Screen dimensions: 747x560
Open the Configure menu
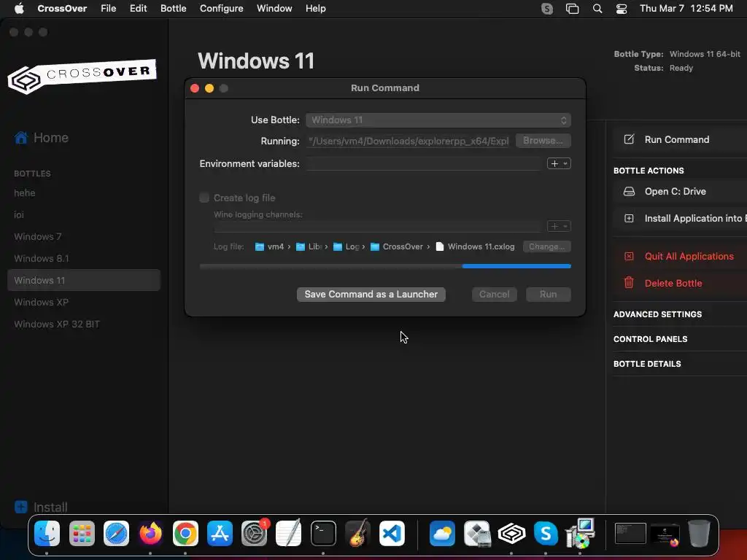[x=222, y=9]
